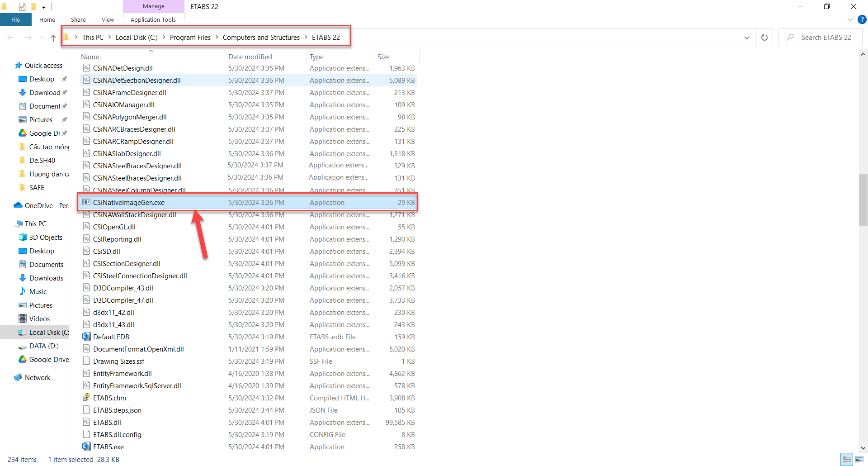
Task: Click the Up one level arrow
Action: [53, 38]
